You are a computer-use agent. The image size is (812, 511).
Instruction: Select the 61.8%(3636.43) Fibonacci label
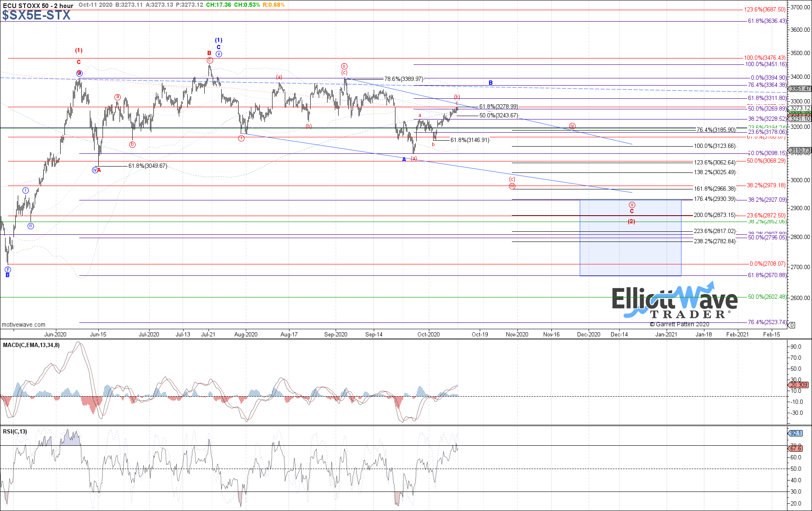click(x=767, y=21)
